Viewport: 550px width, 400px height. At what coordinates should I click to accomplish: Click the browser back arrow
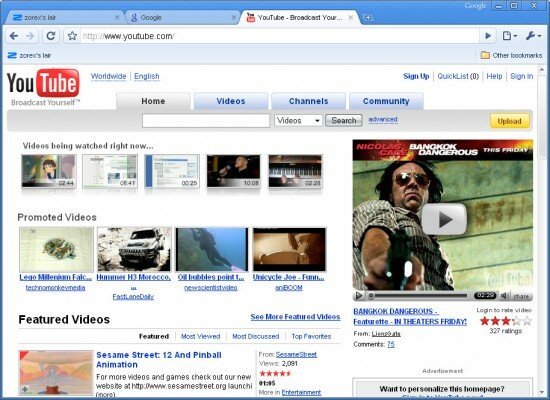(x=14, y=36)
